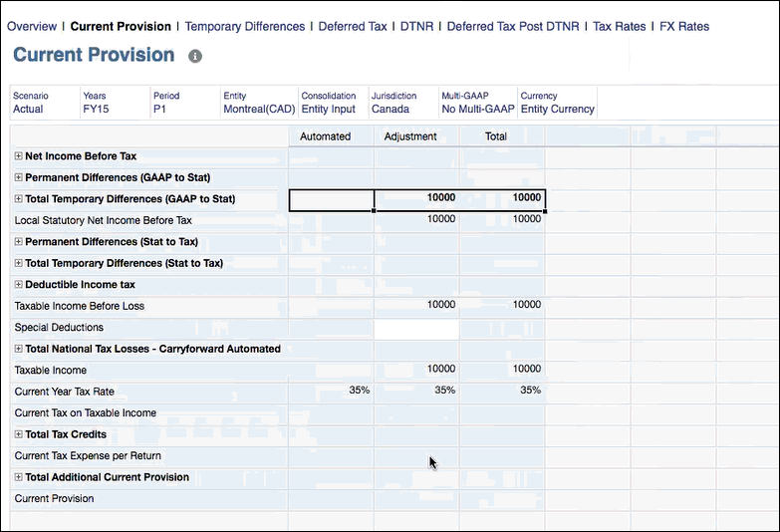Select the Current Year Tax Rate label
780x532 pixels.
(64, 392)
